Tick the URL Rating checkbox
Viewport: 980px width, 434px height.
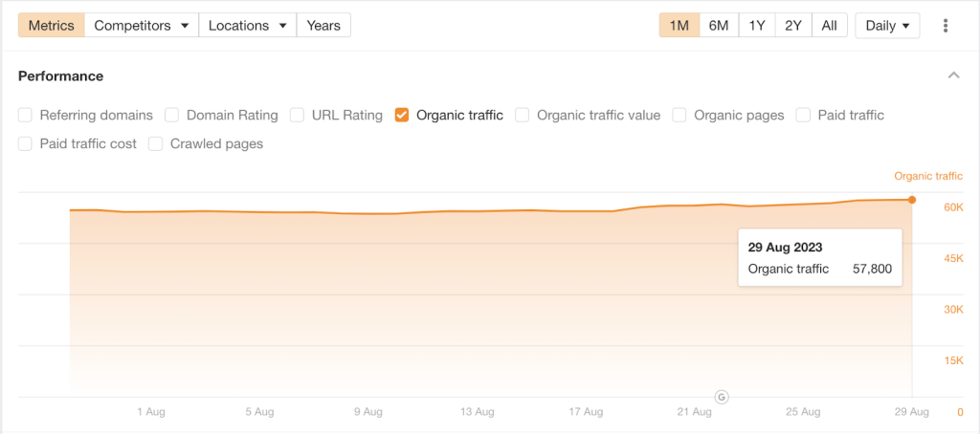click(x=298, y=116)
